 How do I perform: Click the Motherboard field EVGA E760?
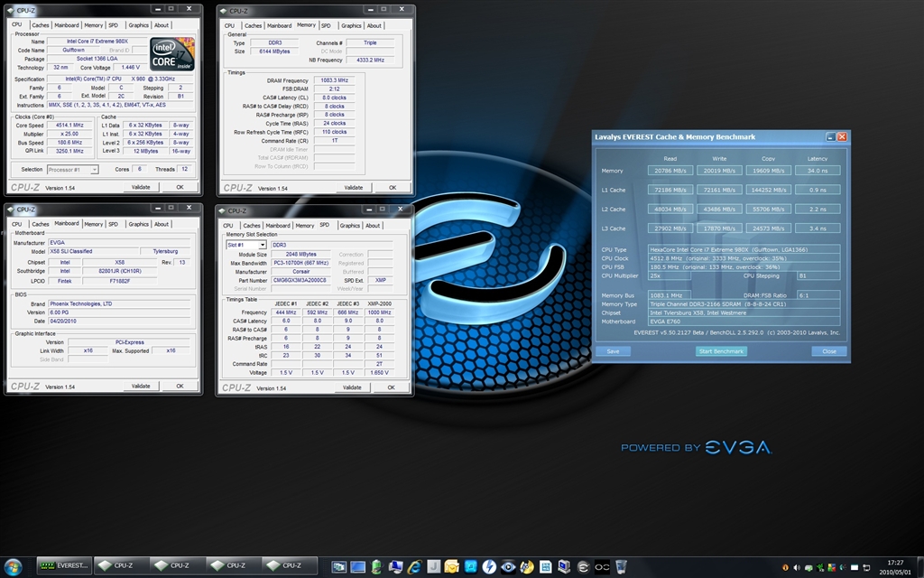coord(744,322)
